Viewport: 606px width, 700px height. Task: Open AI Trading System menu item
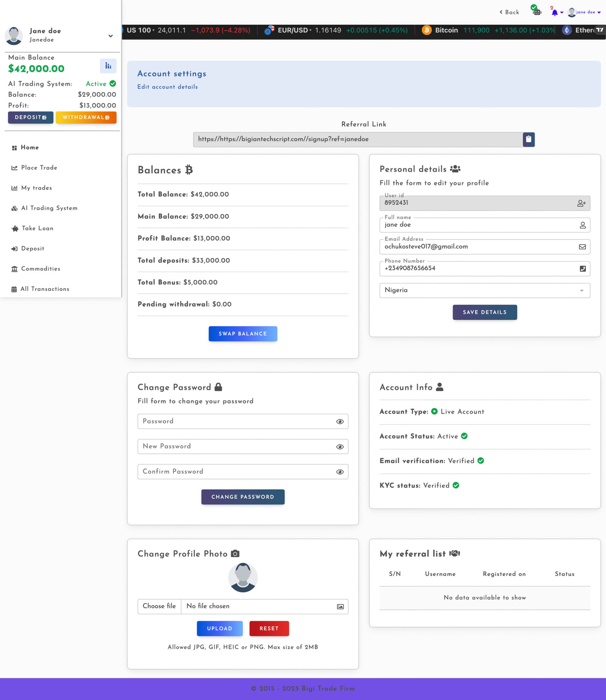(x=49, y=208)
